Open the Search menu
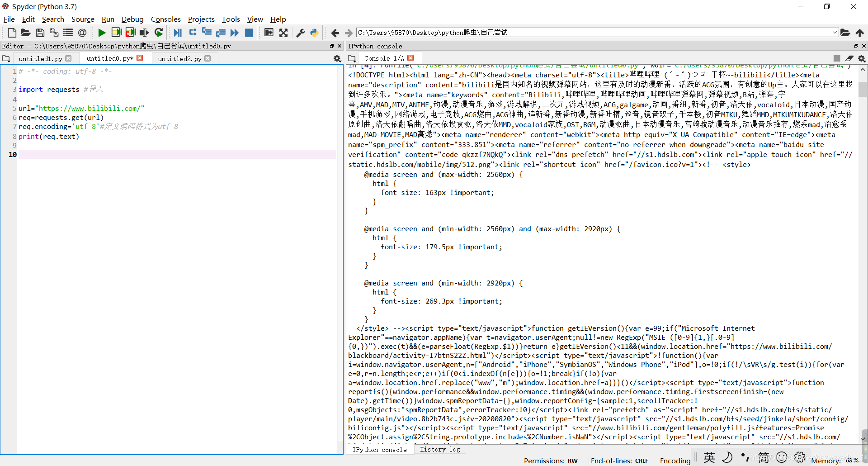 53,19
